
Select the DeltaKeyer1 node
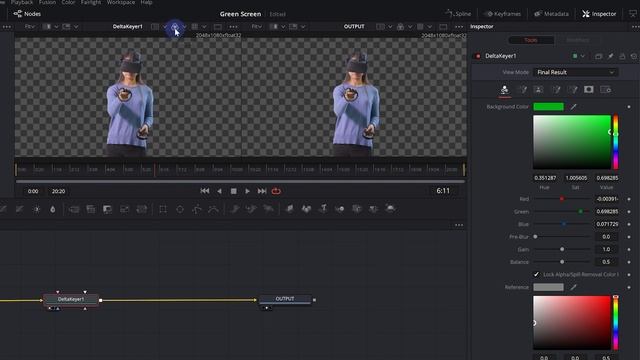[x=71, y=300]
